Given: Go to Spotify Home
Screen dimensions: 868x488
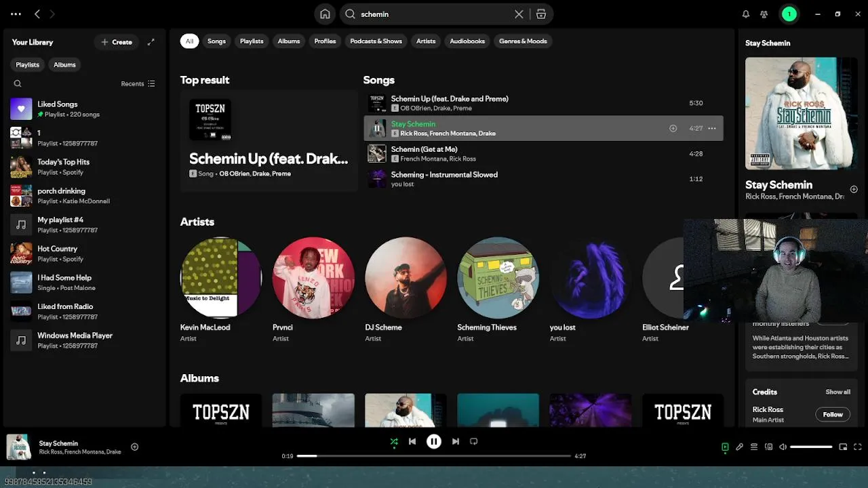Looking at the screenshot, I should click(x=325, y=14).
